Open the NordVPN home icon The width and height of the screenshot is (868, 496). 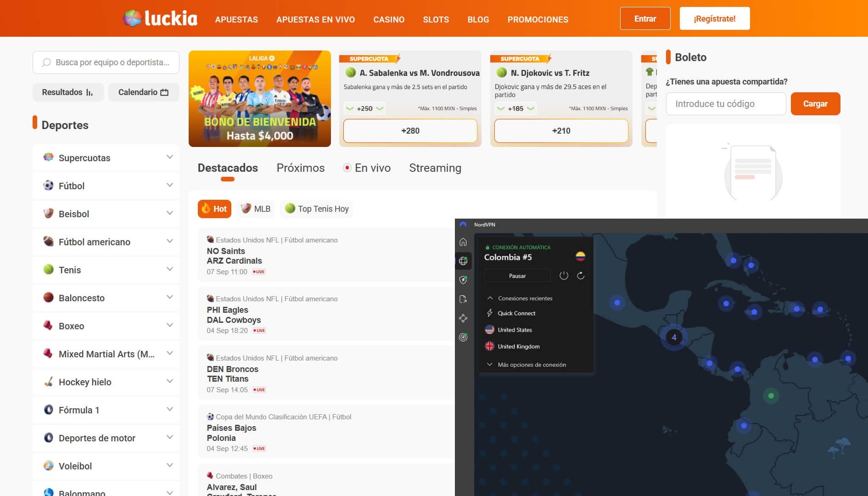(x=463, y=242)
